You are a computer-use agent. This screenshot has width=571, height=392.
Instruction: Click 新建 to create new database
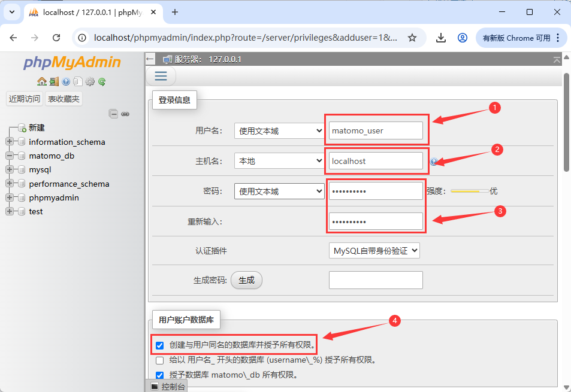(x=37, y=128)
